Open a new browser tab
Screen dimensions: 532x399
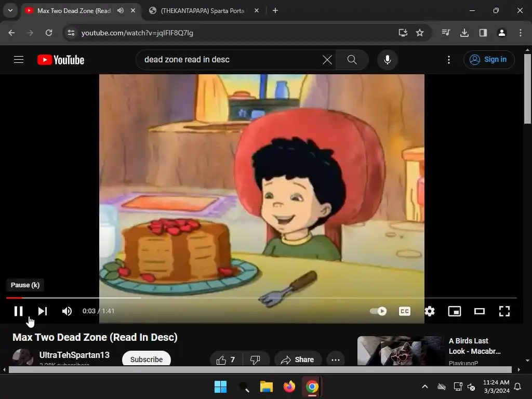tap(275, 10)
